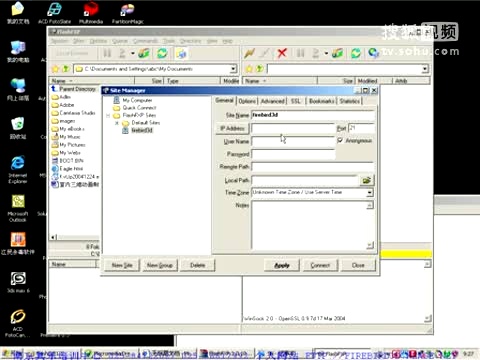Expand the local path address dropdown
The width and height of the screenshot is (480, 360).
pyautogui.click(x=234, y=69)
